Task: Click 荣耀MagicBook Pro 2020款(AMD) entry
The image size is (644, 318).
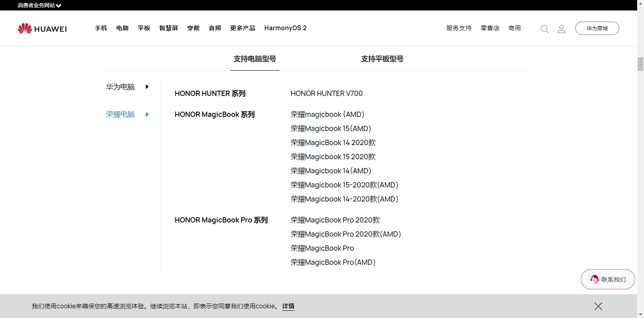Action: 346,234
